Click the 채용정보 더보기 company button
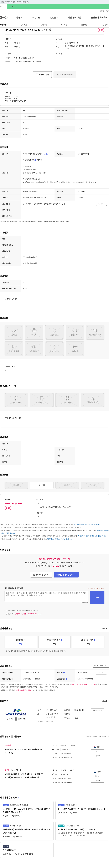The image size is (109, 868). [x=98, y=710]
